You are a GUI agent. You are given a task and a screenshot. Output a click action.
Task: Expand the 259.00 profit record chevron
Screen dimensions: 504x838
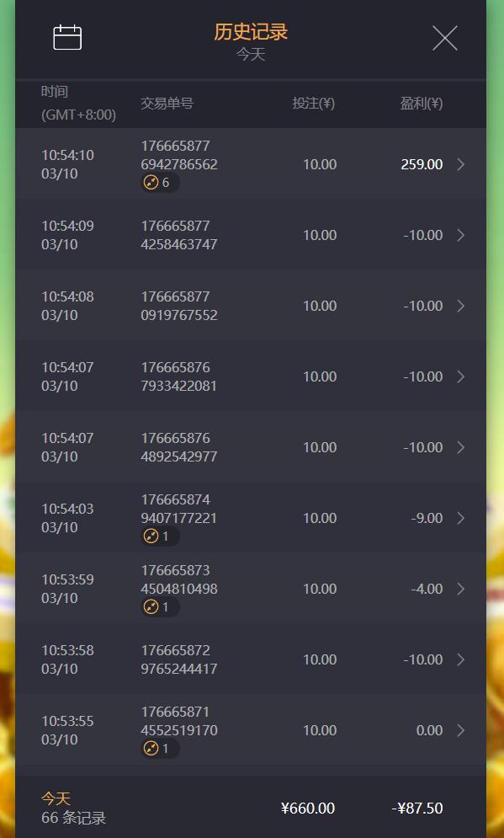pyautogui.click(x=461, y=164)
